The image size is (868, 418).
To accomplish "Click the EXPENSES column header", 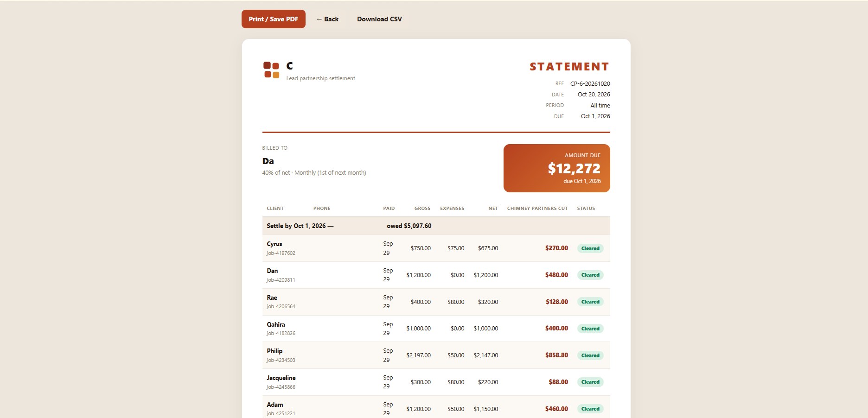I will point(452,209).
